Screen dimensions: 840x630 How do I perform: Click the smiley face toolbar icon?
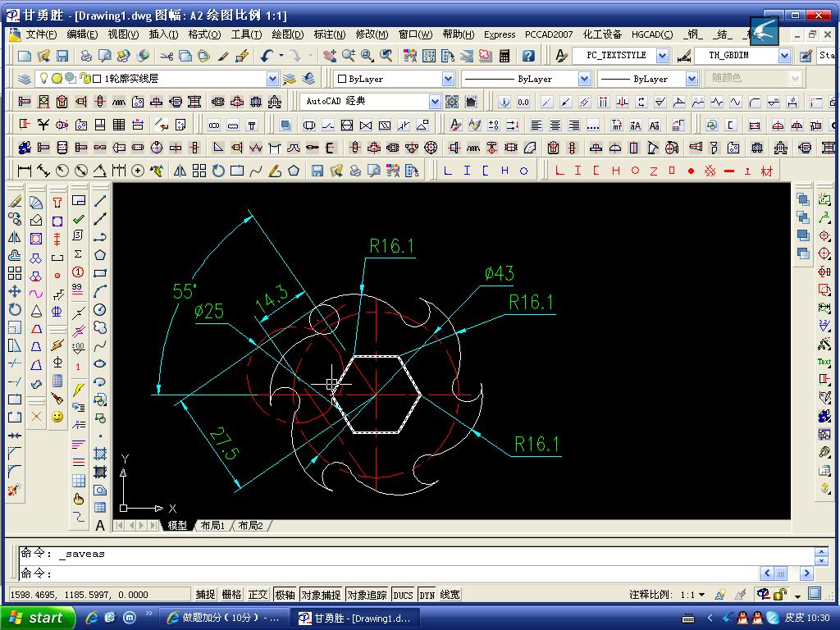pos(57,417)
